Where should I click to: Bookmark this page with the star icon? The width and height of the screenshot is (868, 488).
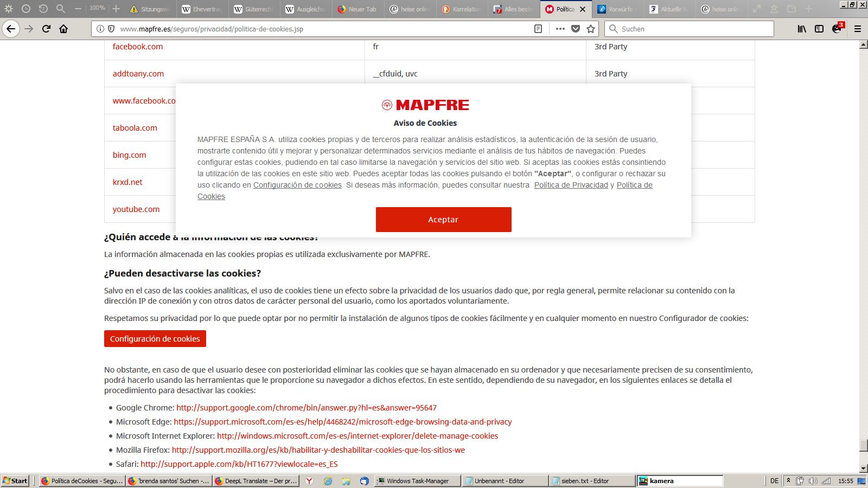pos(591,29)
